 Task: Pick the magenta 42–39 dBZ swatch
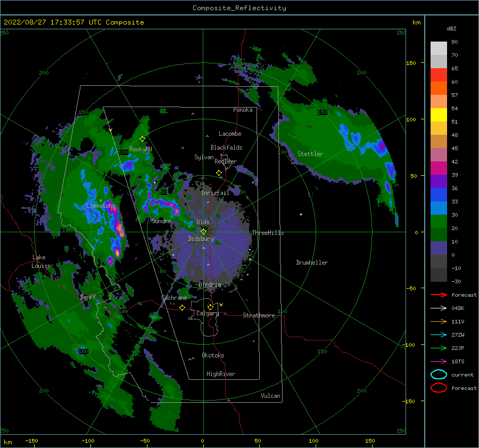439,168
